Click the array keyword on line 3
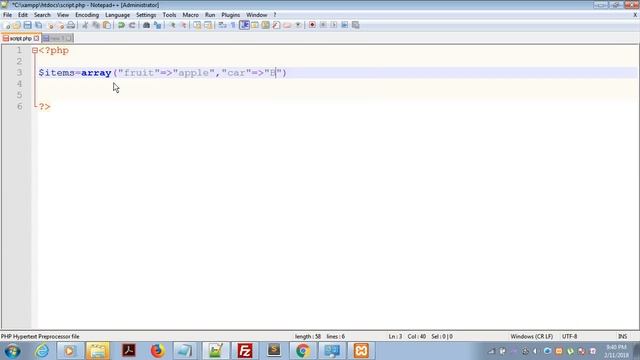This screenshot has width=640, height=360. [96, 73]
